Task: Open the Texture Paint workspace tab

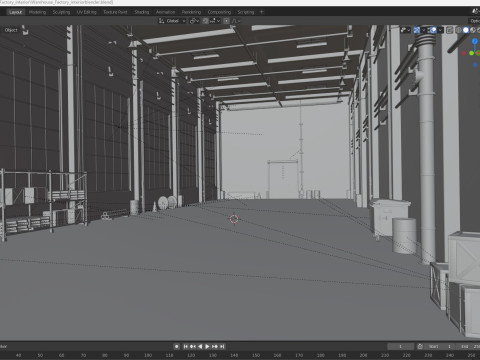Action: point(115,12)
